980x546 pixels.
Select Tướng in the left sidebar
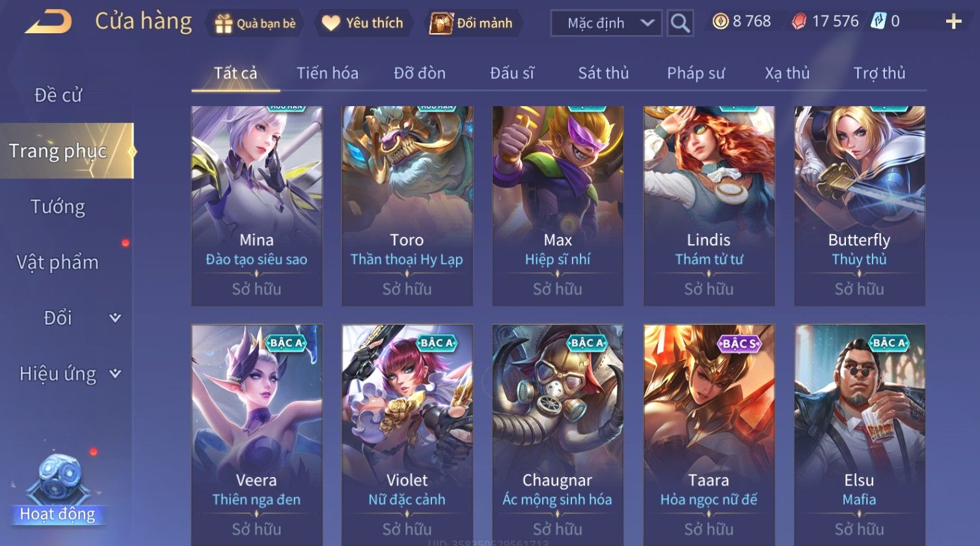pyautogui.click(x=58, y=207)
